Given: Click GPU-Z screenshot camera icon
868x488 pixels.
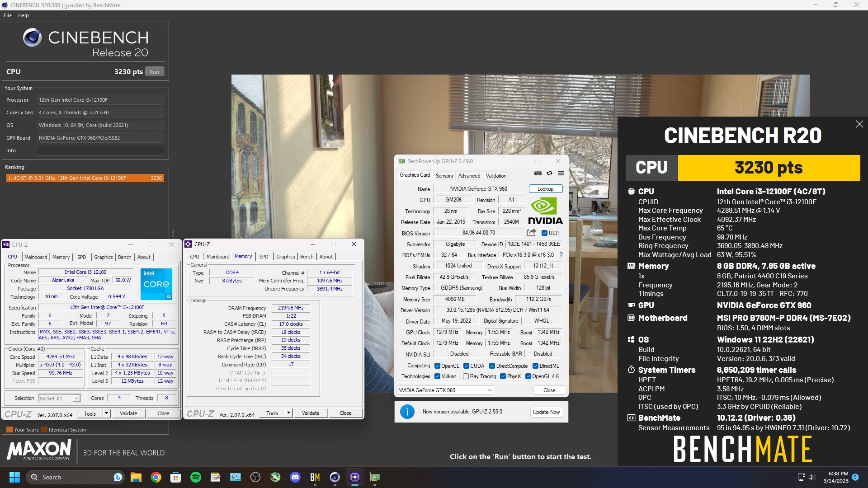Looking at the screenshot, I should tap(538, 173).
